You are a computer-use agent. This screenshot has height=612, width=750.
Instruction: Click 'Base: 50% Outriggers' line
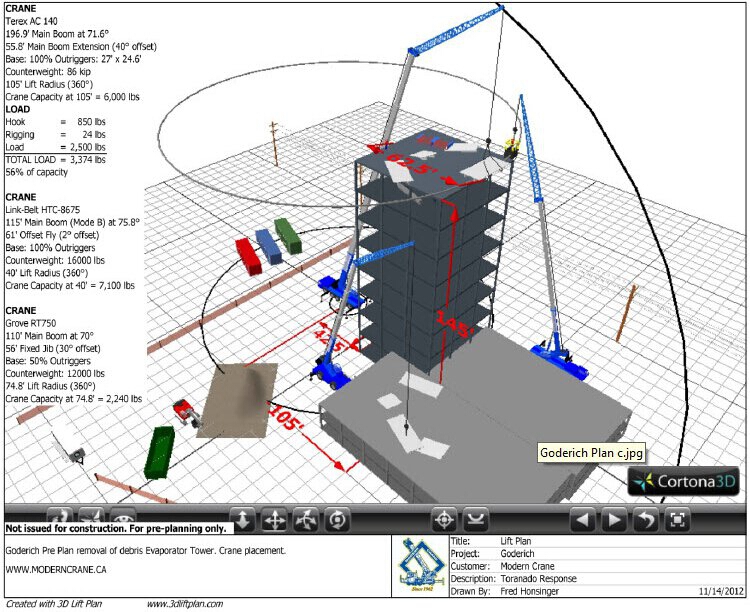48,361
